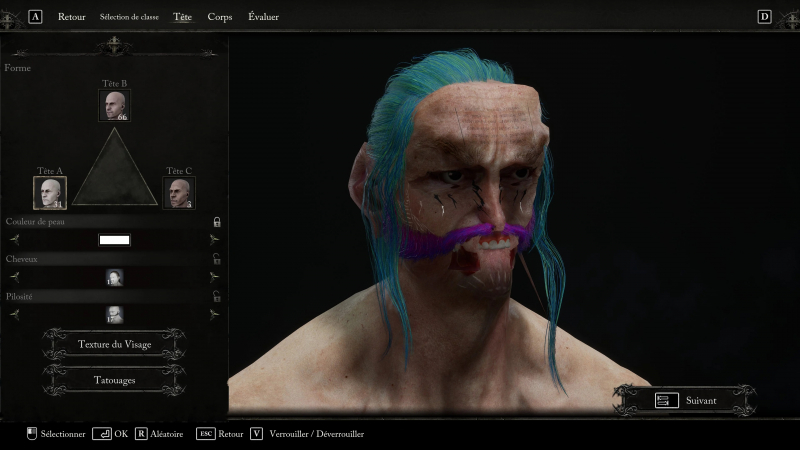Select the Tête A head preset
The width and height of the screenshot is (800, 450).
point(50,192)
